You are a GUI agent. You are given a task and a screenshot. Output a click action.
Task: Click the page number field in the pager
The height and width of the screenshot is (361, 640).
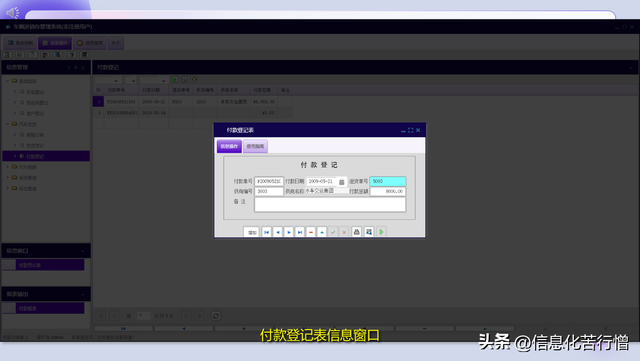[143, 316]
